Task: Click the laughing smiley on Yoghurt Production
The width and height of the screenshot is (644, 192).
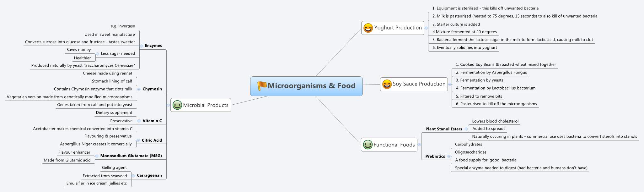Action: click(368, 28)
